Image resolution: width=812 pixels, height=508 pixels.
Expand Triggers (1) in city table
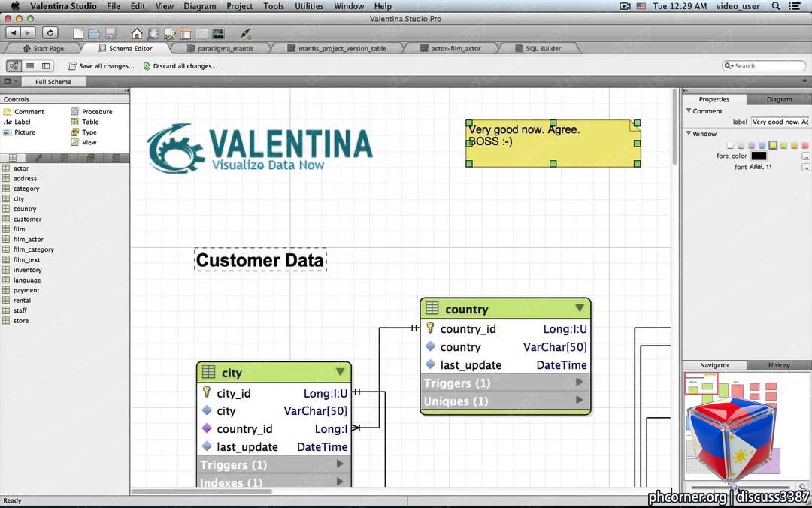tap(340, 464)
